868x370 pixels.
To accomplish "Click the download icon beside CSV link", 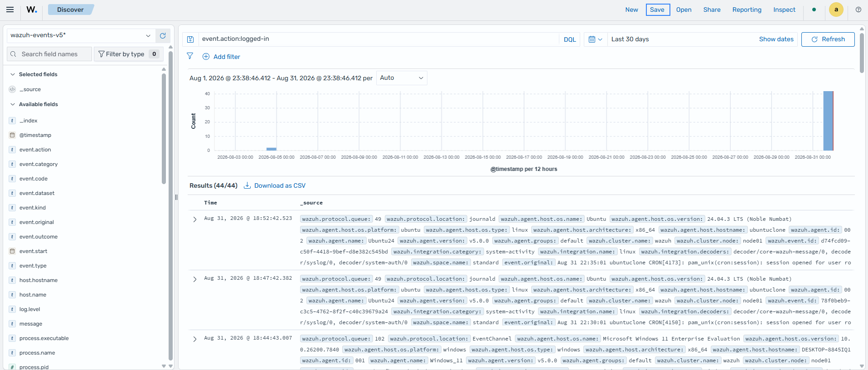I will [x=247, y=185].
